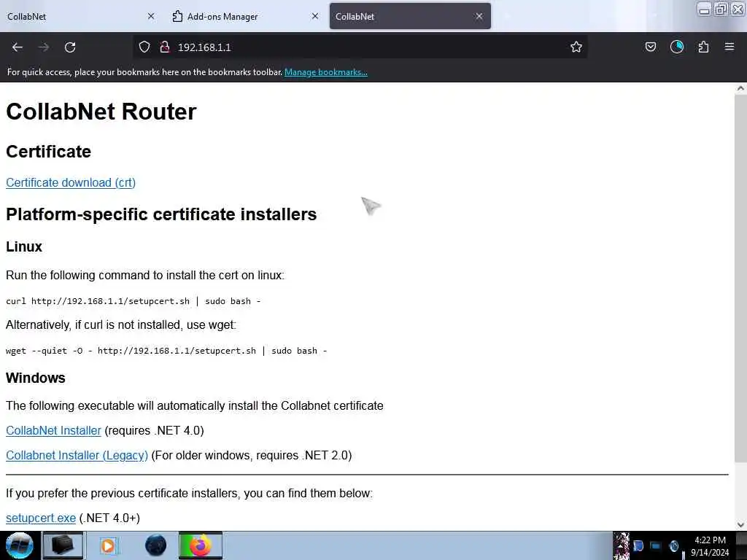Download setupcert.exe link
Image resolution: width=747 pixels, height=560 pixels.
(x=41, y=518)
